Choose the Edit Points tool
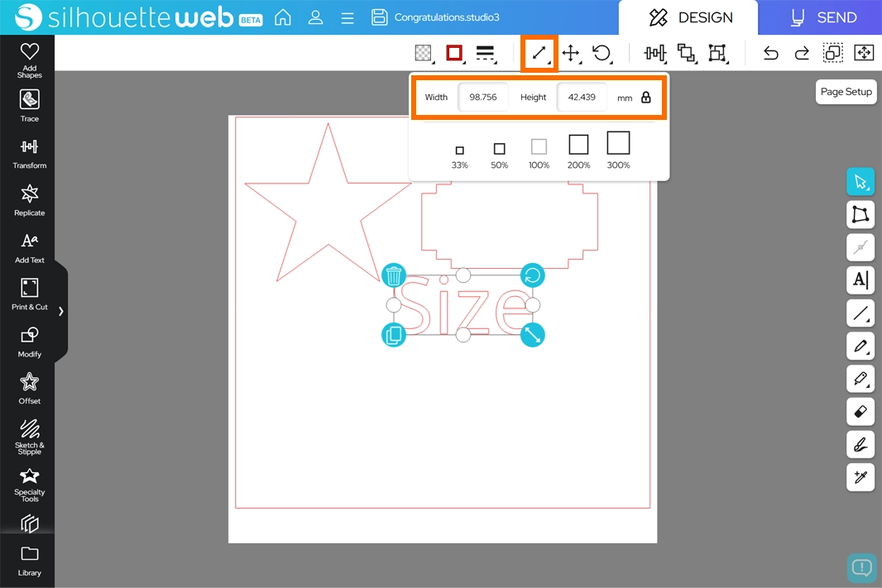Screen dimensions: 882x588 (x=860, y=215)
